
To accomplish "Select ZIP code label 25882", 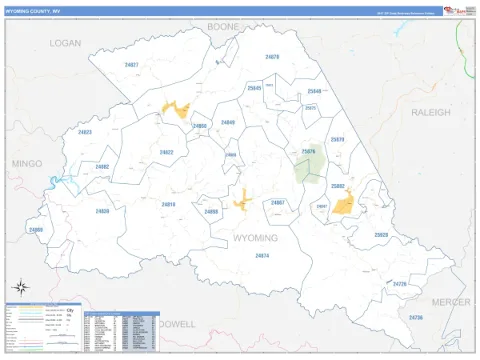I will (338, 186).
